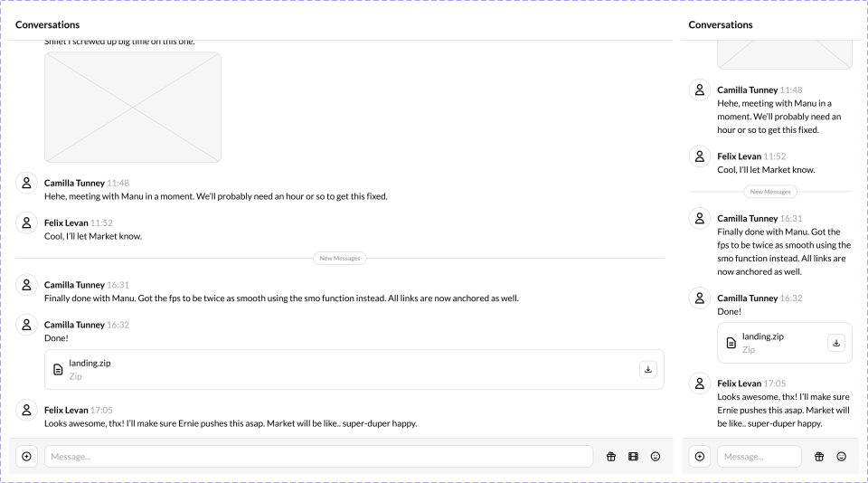Click Felix Levan's name at 11:52 in wide panel
The width and height of the screenshot is (868, 483).
[66, 223]
